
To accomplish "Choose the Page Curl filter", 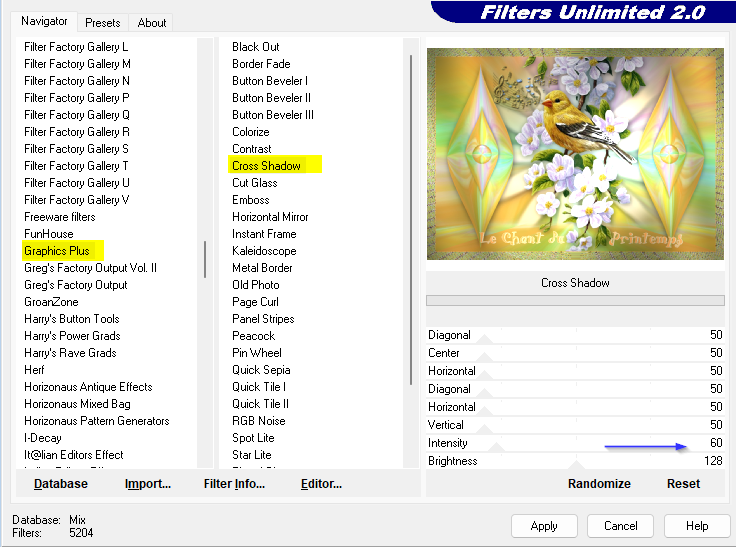I will click(255, 302).
